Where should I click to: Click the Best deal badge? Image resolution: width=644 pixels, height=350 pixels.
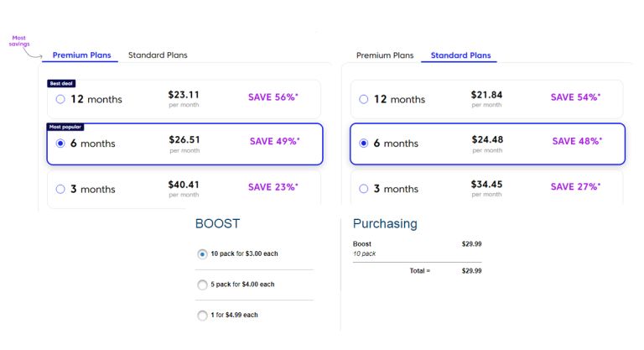pyautogui.click(x=61, y=83)
